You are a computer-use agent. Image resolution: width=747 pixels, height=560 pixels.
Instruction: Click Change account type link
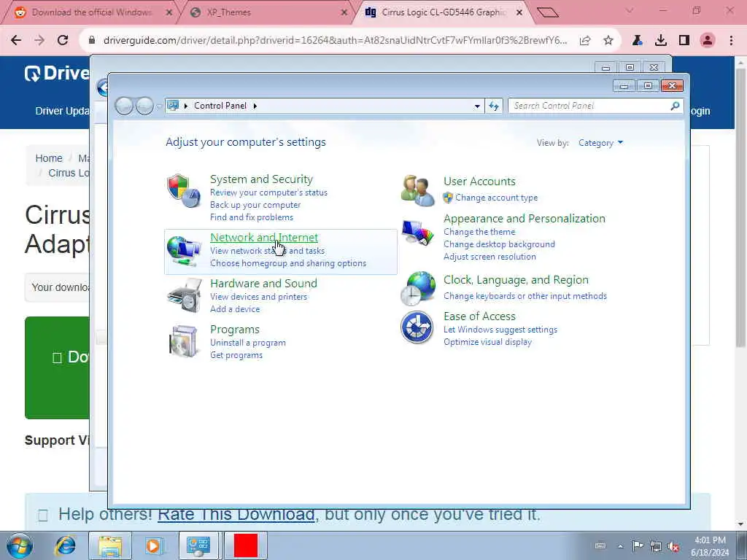click(x=496, y=197)
